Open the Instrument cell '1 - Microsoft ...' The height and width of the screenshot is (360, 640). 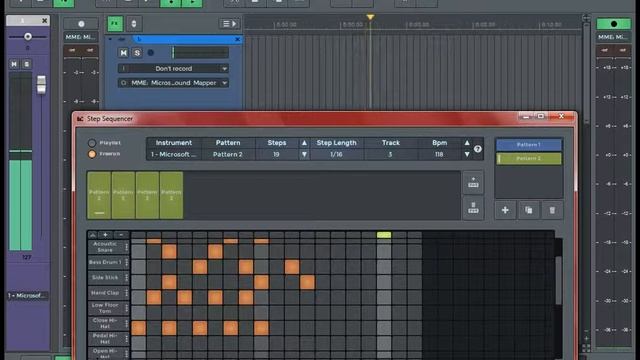click(x=173, y=154)
